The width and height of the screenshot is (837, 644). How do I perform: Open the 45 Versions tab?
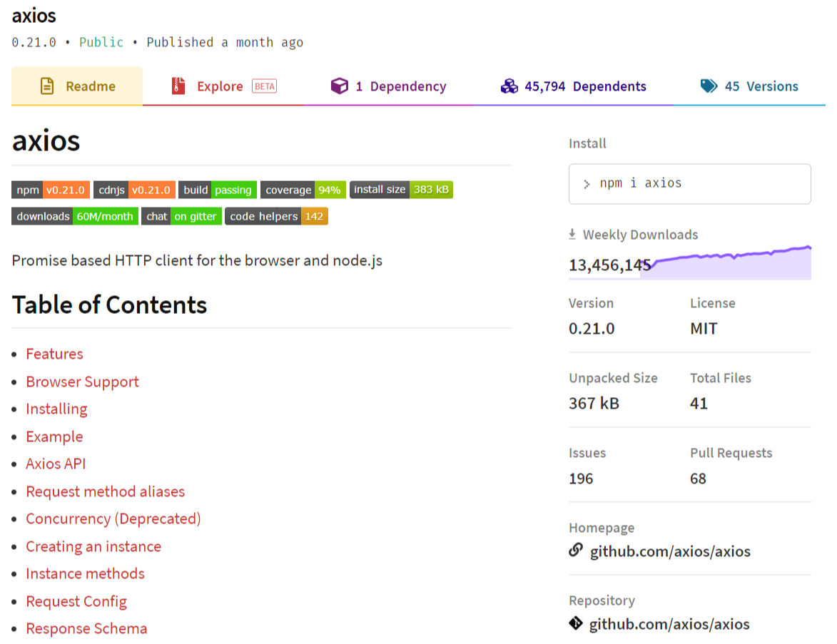(749, 86)
